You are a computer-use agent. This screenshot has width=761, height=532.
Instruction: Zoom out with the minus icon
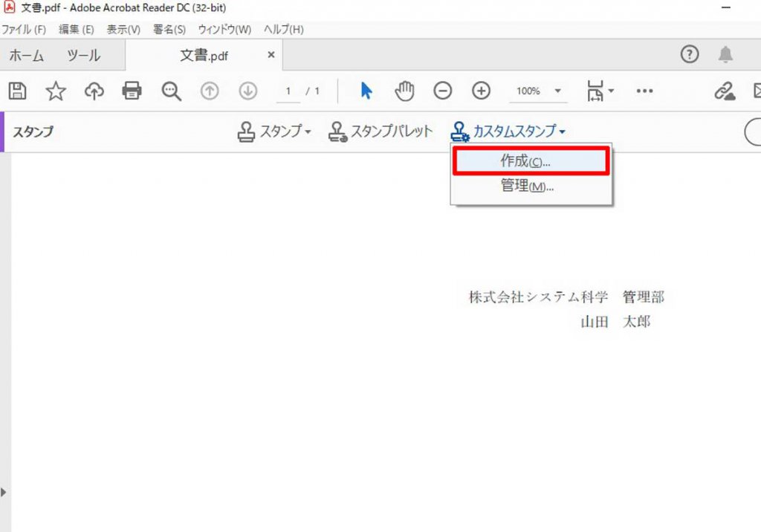pos(443,91)
